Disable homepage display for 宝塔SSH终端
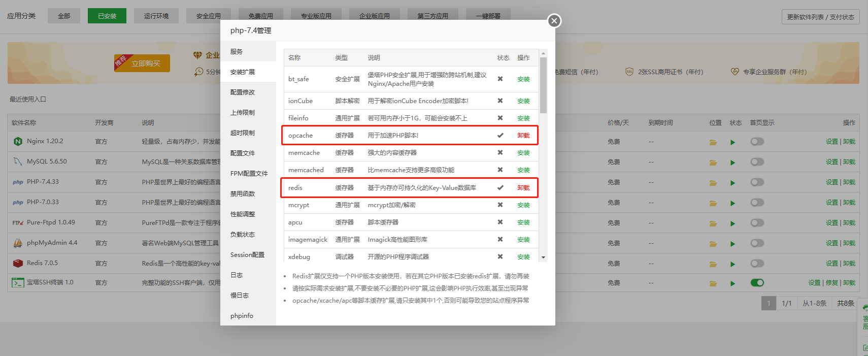 [757, 283]
